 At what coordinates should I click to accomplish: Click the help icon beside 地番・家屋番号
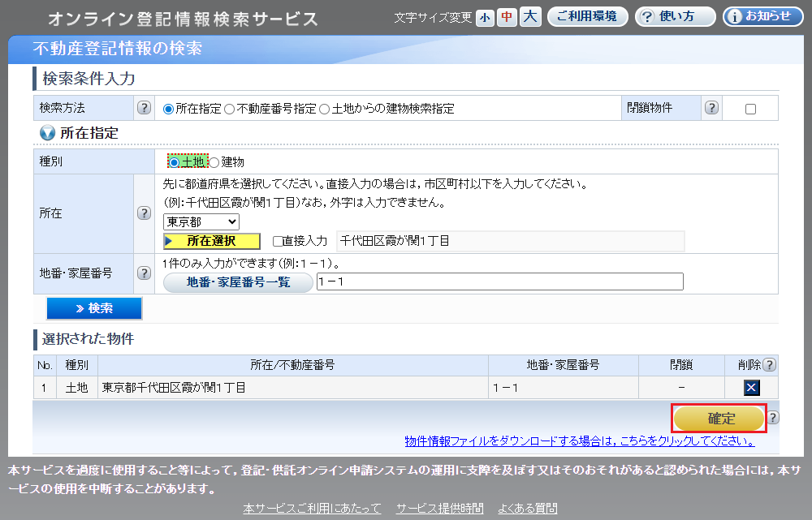click(x=144, y=274)
